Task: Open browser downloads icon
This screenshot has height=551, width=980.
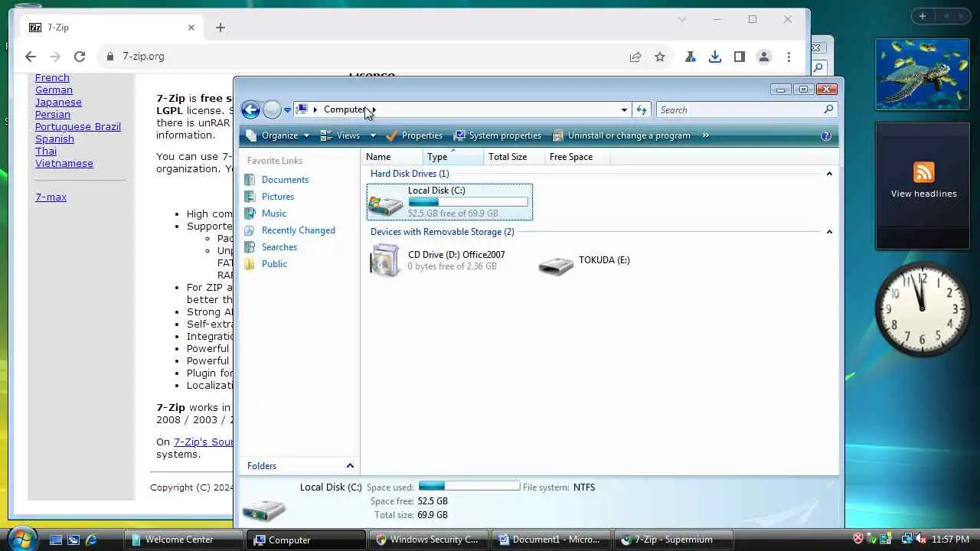Action: coord(714,57)
